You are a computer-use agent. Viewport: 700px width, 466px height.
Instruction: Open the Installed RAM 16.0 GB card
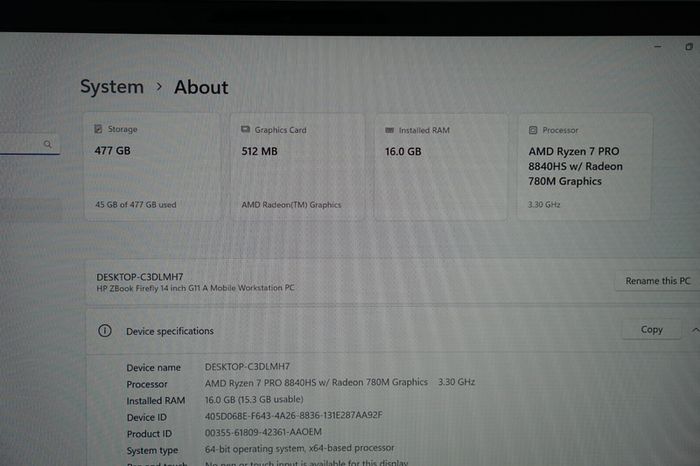(x=441, y=167)
